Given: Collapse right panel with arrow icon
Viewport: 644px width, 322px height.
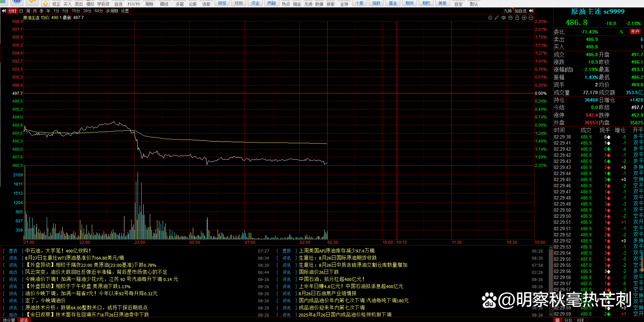Looking at the screenshot, I should (531, 11).
